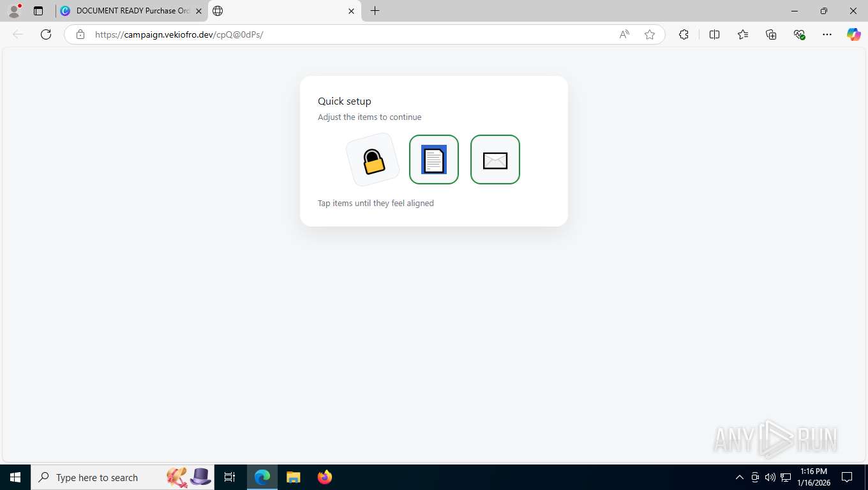The image size is (868, 490).
Task: Open a new browser tab
Action: 375,11
